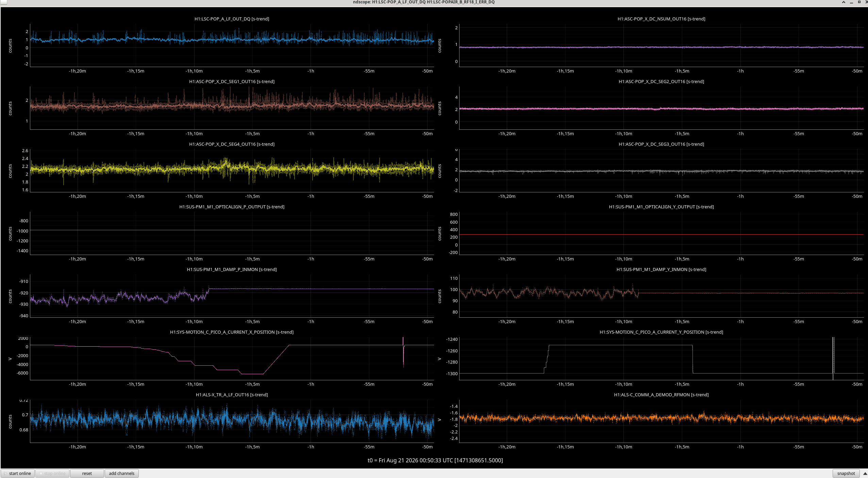
Task: Click the H1:SUS-PM1_M1_DAMP_P_INMON plot title
Action: 232,270
